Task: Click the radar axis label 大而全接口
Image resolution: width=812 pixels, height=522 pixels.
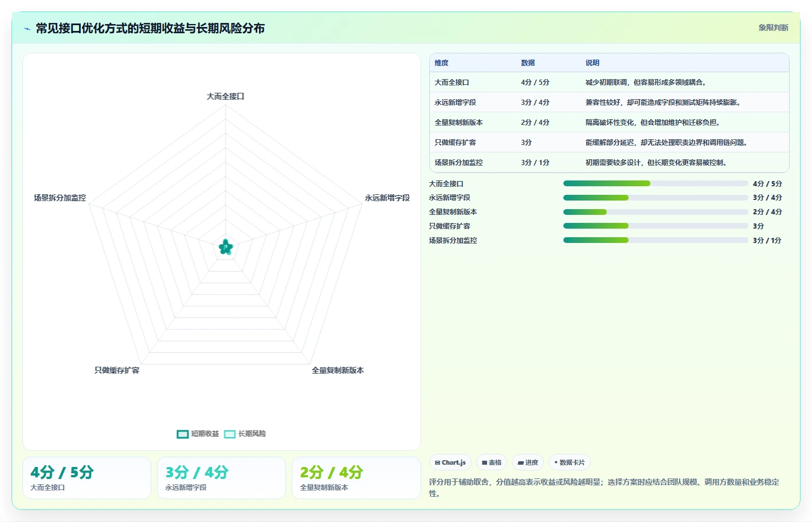Action: pyautogui.click(x=225, y=96)
